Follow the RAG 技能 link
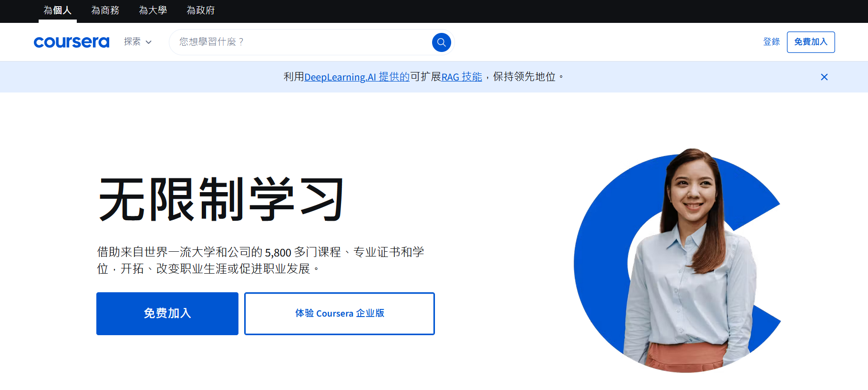 coord(462,77)
